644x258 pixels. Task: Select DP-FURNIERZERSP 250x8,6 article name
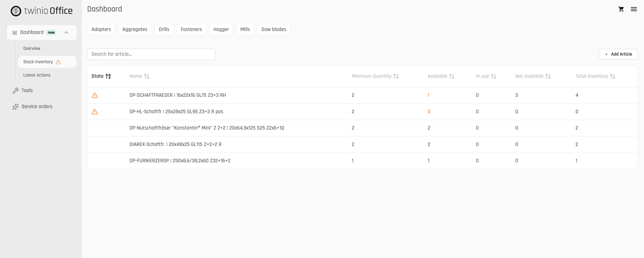[x=180, y=161]
